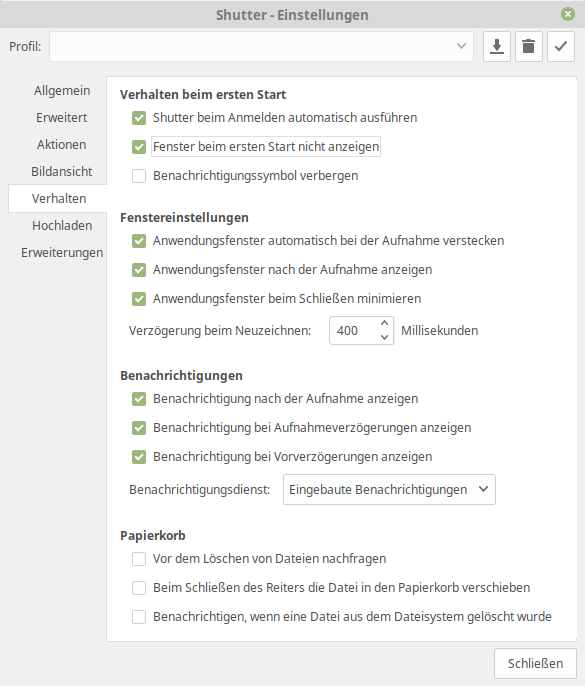Decrease the Neuzeichnen delay with down arrow
Image resolution: width=585 pixels, height=686 pixels.
(385, 337)
